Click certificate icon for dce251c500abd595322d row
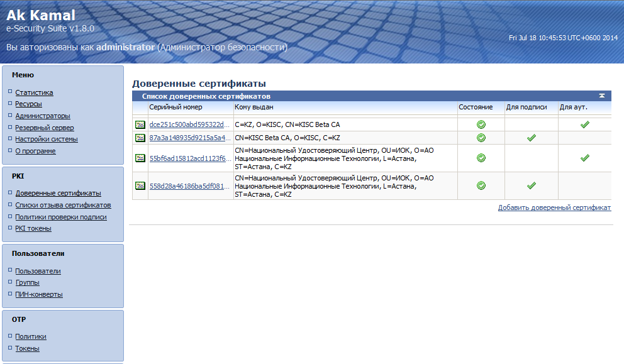This screenshot has width=624, height=364. (x=140, y=124)
